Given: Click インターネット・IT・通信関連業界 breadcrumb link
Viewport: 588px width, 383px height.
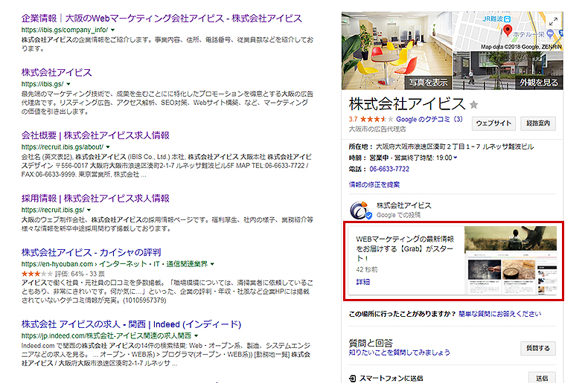Looking at the screenshot, I should coord(153,264).
